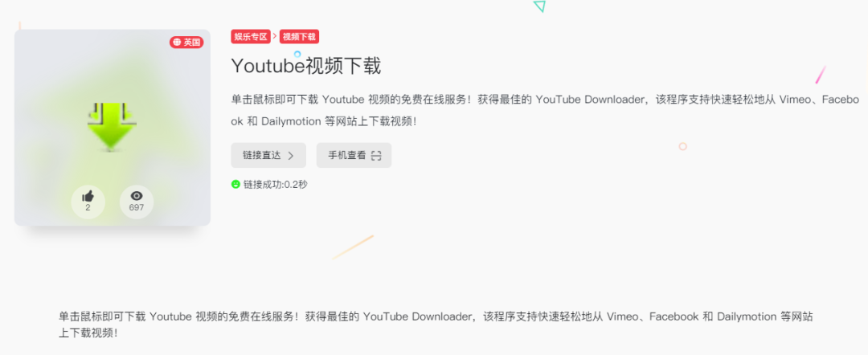Click the 英国 country badge
The image size is (868, 355).
pos(186,42)
